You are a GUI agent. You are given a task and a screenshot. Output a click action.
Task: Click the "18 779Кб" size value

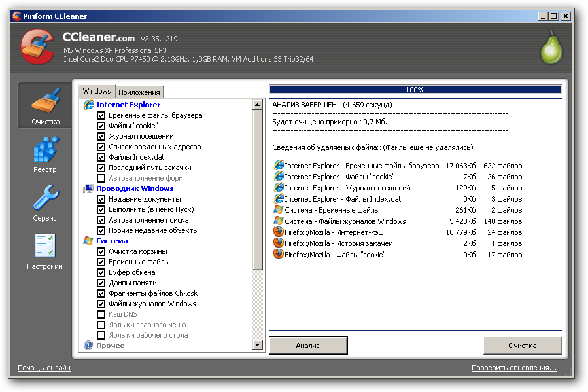[460, 232]
